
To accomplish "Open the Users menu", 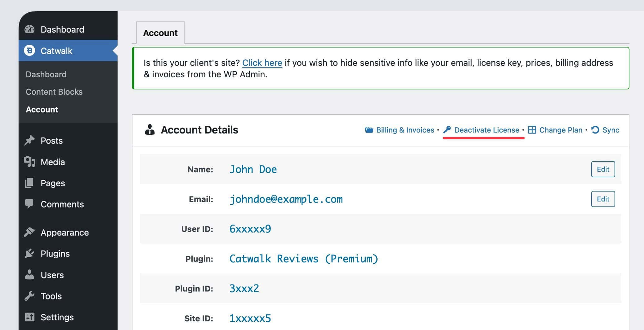I will coord(68,275).
